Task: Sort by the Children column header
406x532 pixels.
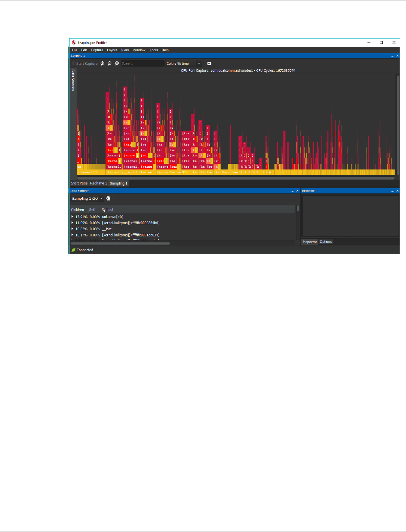Action: (77, 210)
